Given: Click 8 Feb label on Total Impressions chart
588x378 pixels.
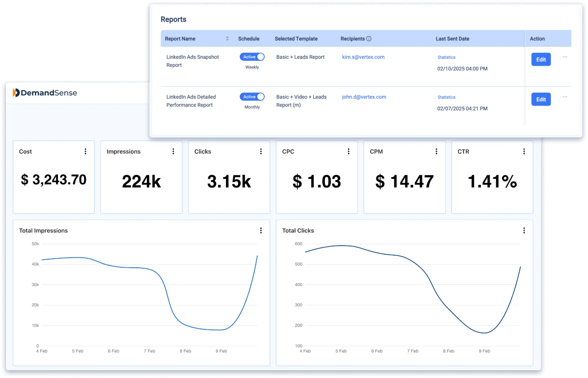Looking at the screenshot, I should 185,351.
